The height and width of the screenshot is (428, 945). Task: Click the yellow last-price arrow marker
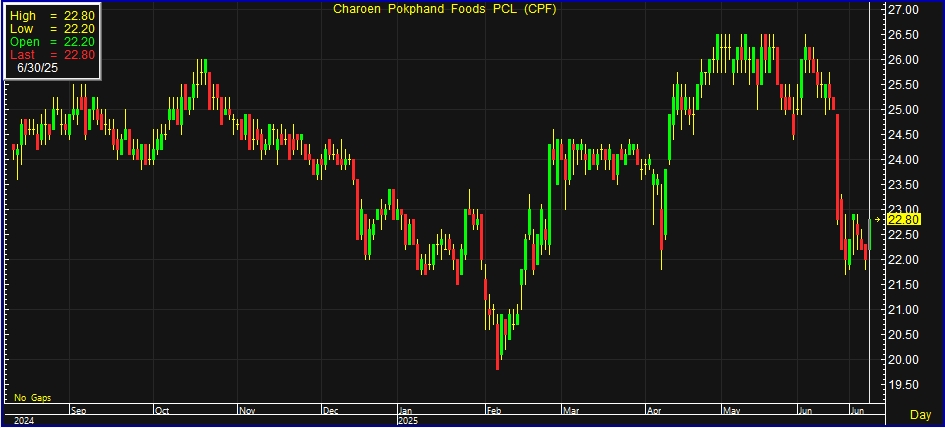(x=878, y=219)
